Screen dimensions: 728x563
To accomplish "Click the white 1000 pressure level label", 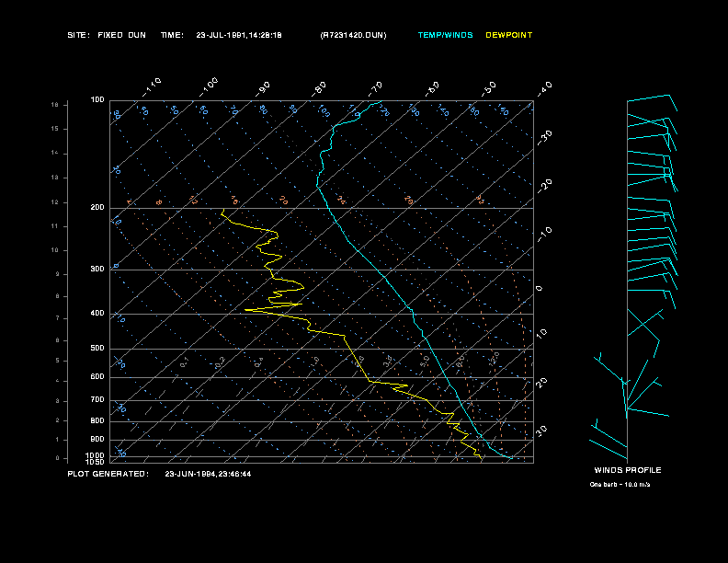I will [x=96, y=455].
